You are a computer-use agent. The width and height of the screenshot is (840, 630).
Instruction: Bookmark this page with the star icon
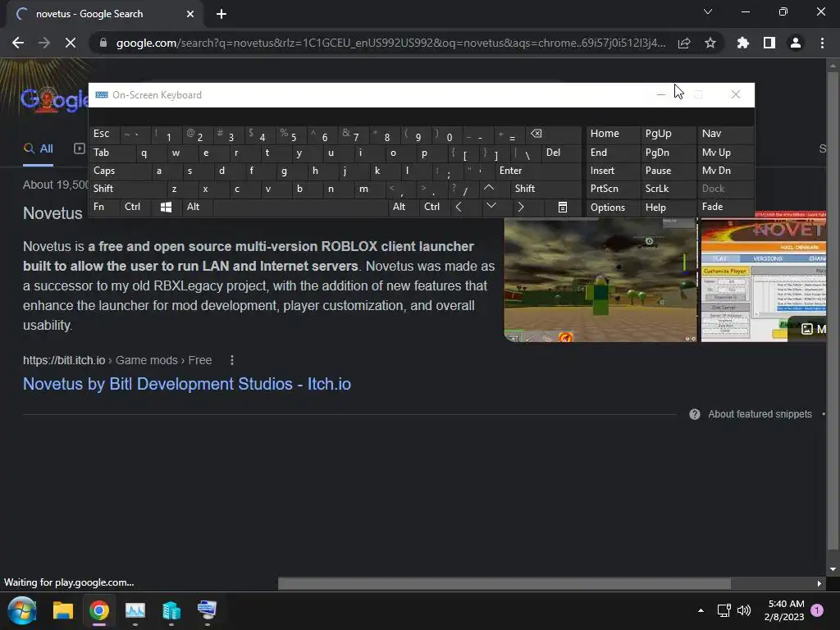710,43
